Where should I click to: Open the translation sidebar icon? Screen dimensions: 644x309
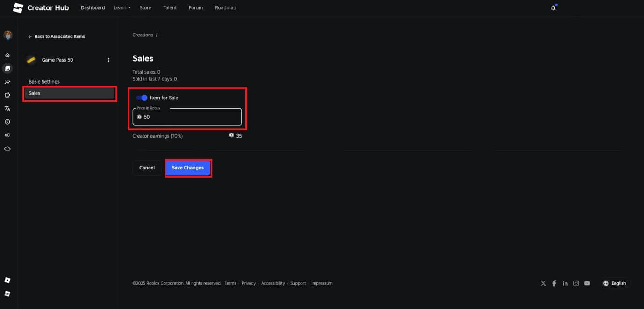pos(7,108)
